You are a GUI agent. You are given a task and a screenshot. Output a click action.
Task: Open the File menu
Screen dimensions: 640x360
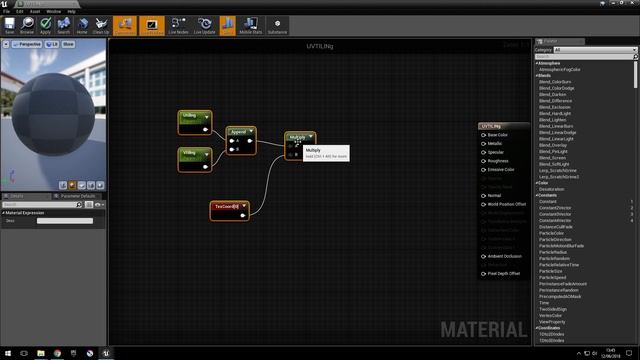7,11
